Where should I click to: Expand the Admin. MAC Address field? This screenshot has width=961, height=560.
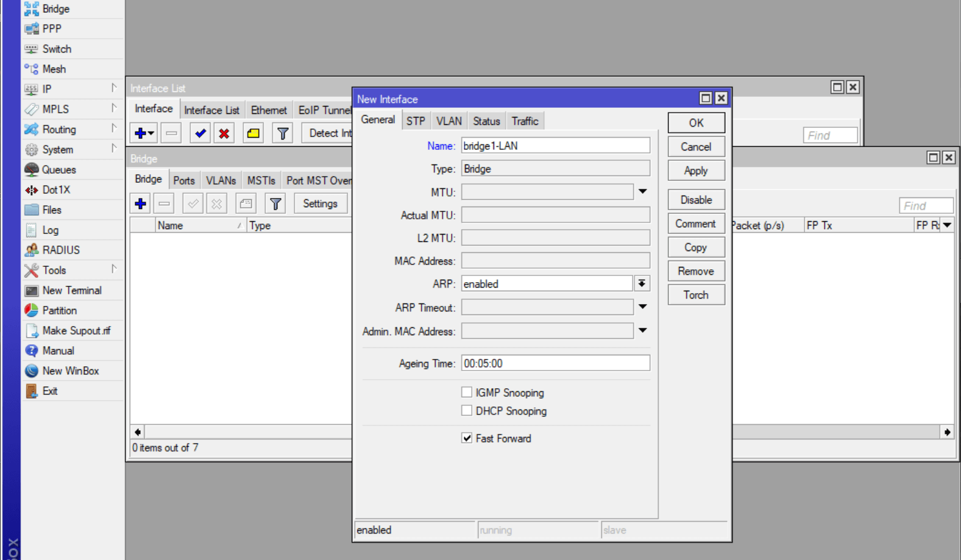click(642, 331)
